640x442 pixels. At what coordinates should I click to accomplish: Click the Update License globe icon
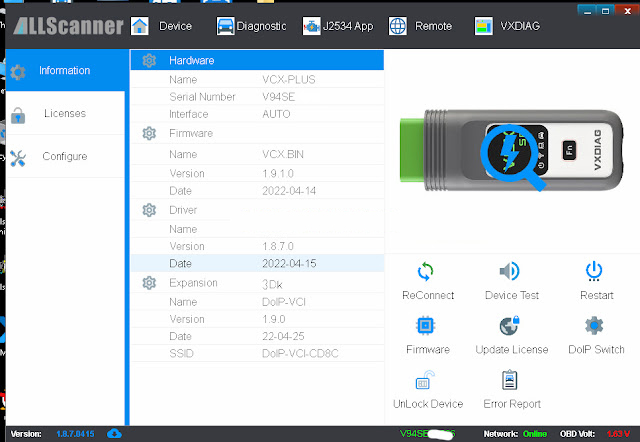[509, 326]
